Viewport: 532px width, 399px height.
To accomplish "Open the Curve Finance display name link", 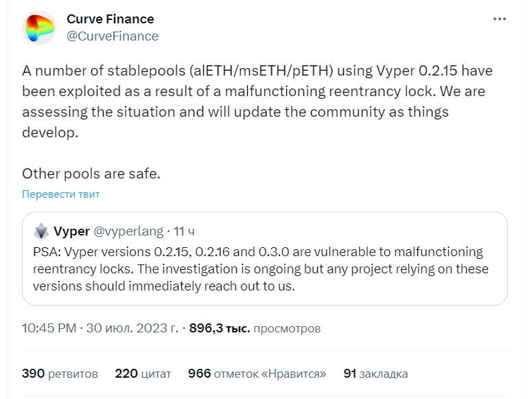I will coord(110,19).
